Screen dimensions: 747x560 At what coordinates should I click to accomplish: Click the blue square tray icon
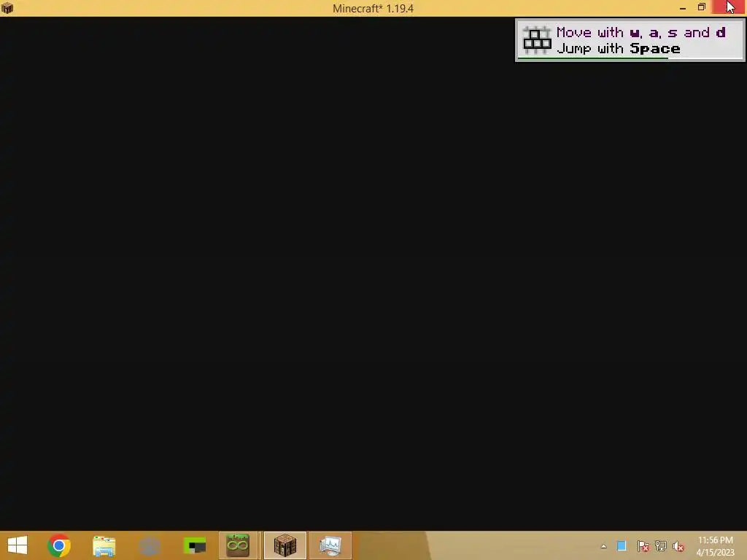pyautogui.click(x=622, y=545)
